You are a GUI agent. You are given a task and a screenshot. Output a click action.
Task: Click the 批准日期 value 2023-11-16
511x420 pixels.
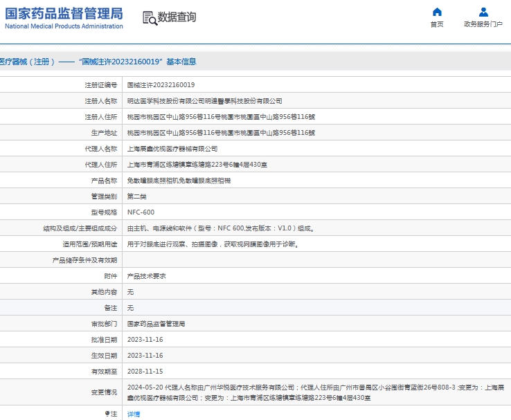coord(145,340)
